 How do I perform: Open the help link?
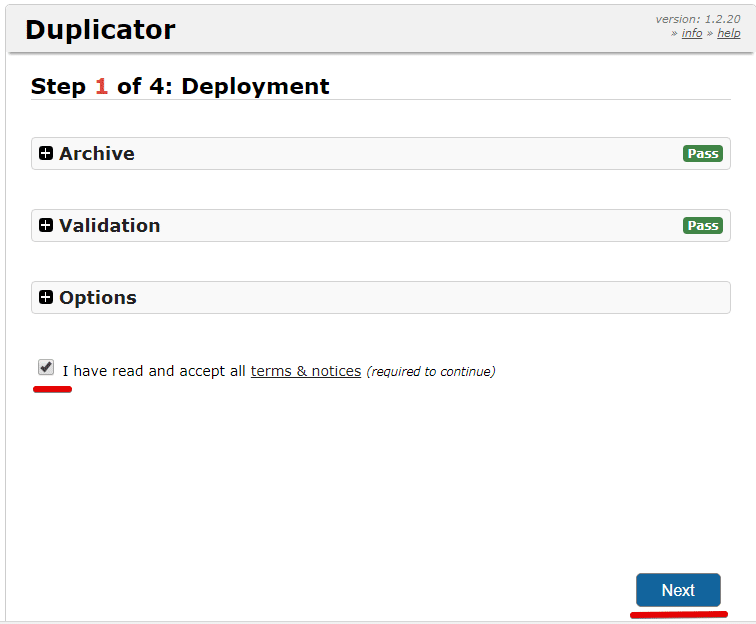729,33
